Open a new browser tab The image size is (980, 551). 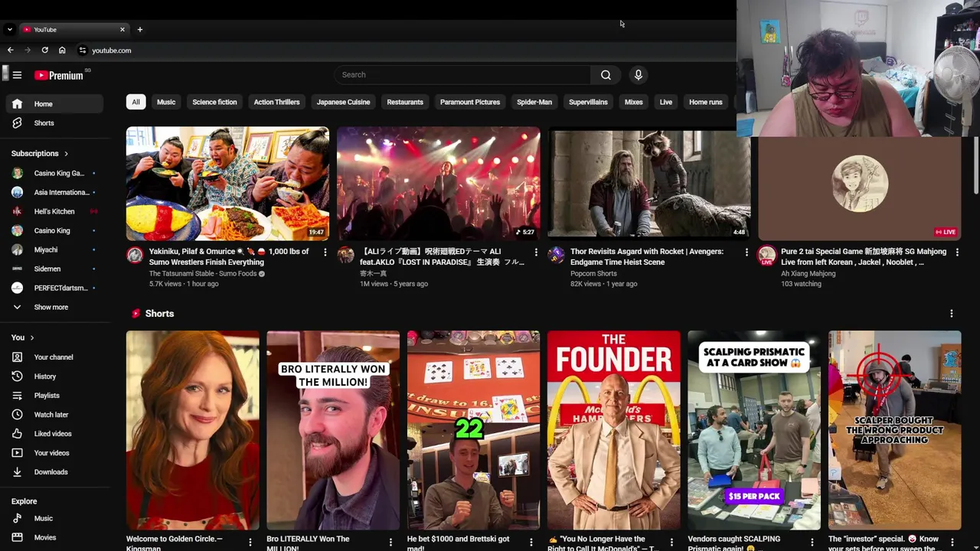click(x=139, y=30)
